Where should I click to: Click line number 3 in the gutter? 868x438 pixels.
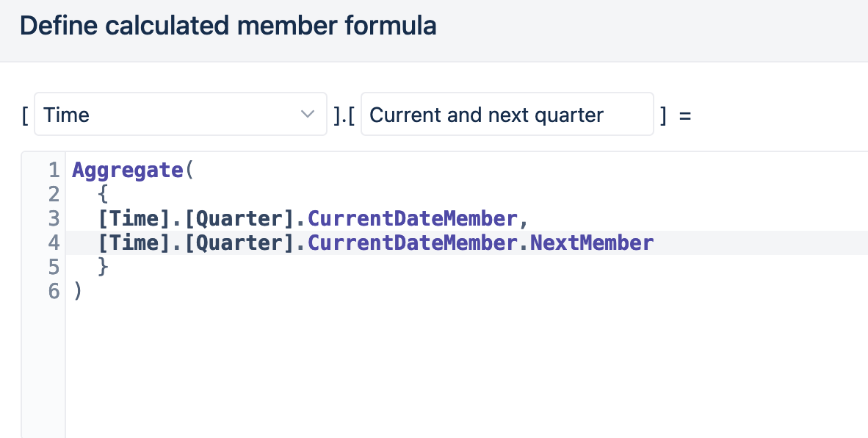click(x=54, y=219)
